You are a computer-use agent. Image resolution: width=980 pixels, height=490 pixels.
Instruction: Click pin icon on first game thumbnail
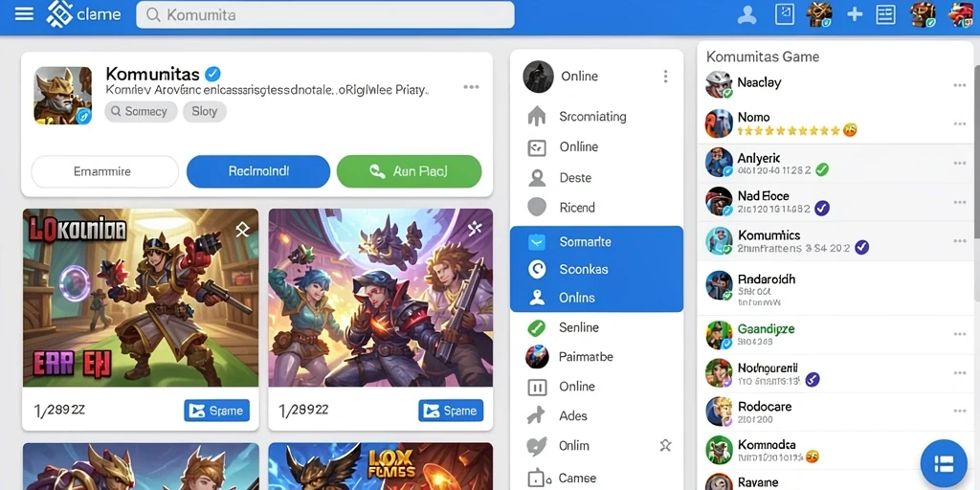pos(242,230)
